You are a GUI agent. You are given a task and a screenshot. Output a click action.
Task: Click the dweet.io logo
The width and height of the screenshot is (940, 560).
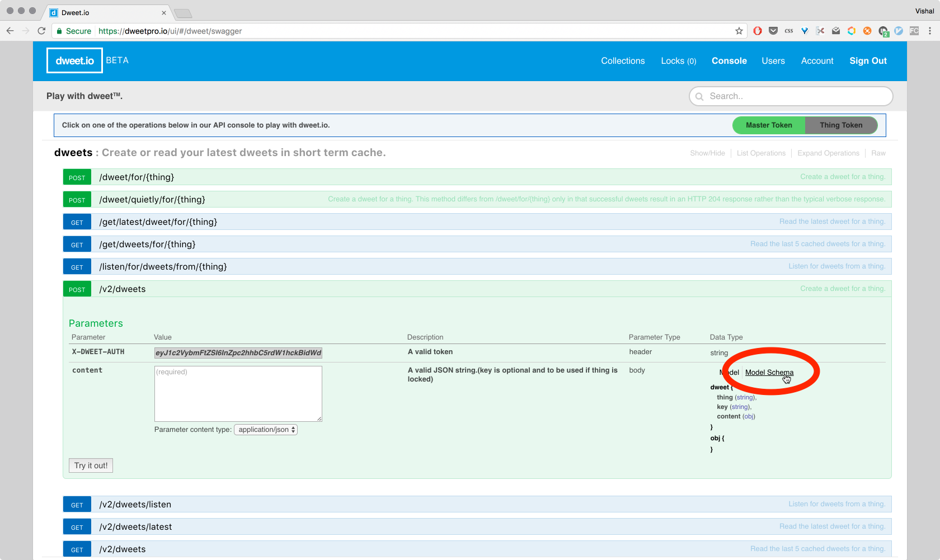click(x=74, y=60)
